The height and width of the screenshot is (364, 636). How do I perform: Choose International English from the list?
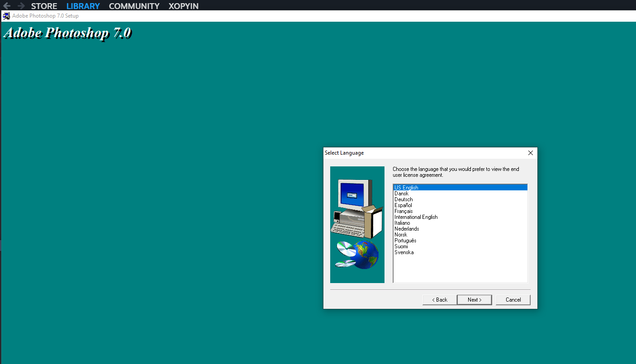416,217
